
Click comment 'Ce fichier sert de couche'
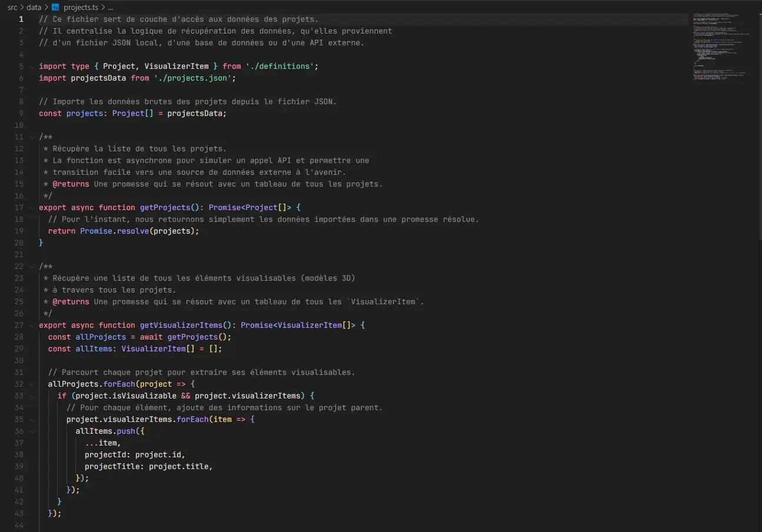tap(179, 19)
